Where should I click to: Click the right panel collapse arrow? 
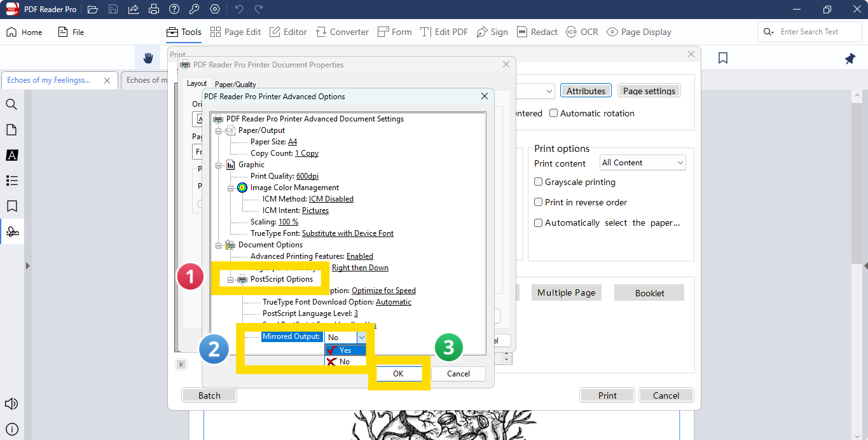click(865, 266)
